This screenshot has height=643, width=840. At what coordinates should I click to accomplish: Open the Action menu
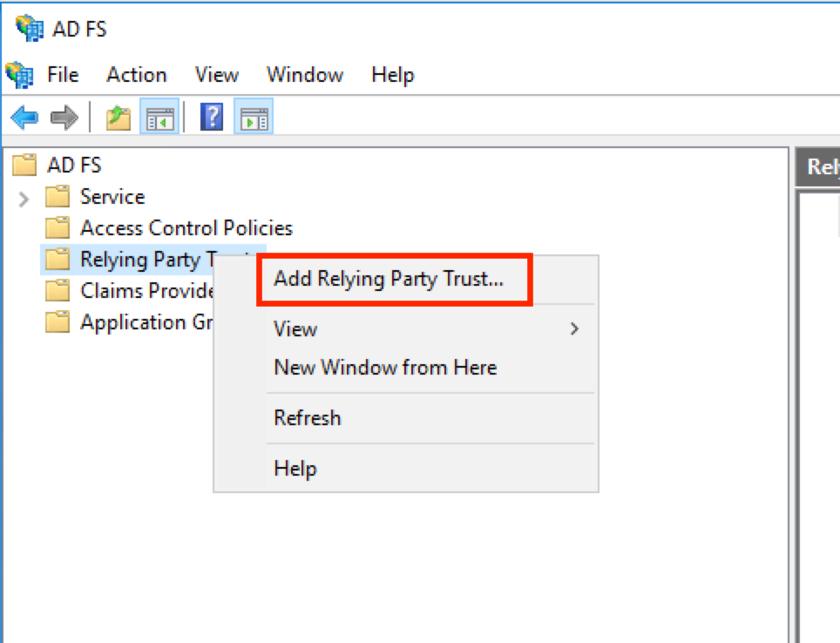click(x=136, y=75)
